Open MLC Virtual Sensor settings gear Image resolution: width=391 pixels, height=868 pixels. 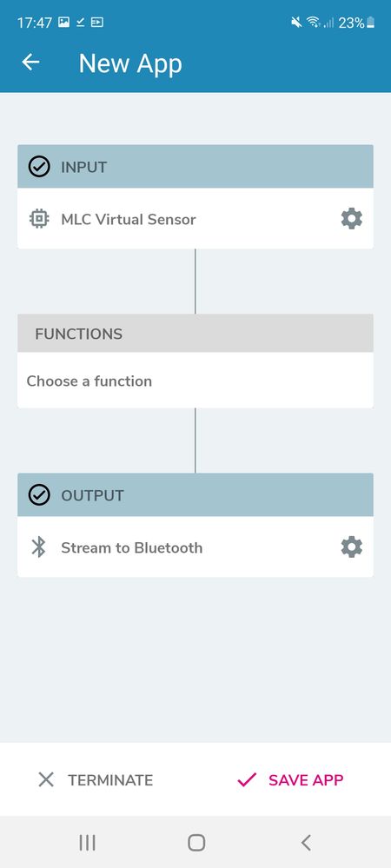pos(352,219)
